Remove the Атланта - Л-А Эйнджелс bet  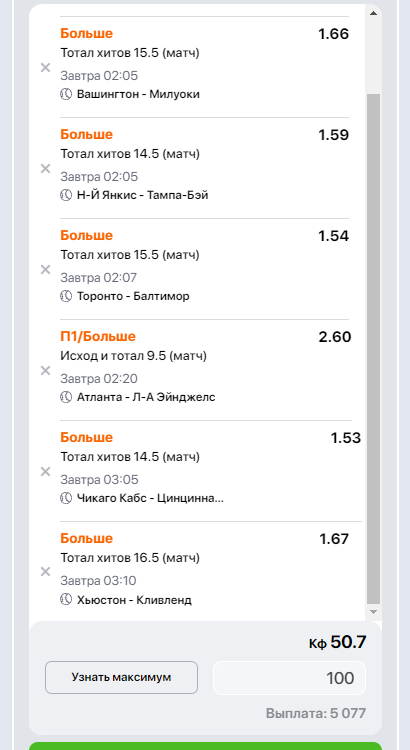pyautogui.click(x=45, y=370)
